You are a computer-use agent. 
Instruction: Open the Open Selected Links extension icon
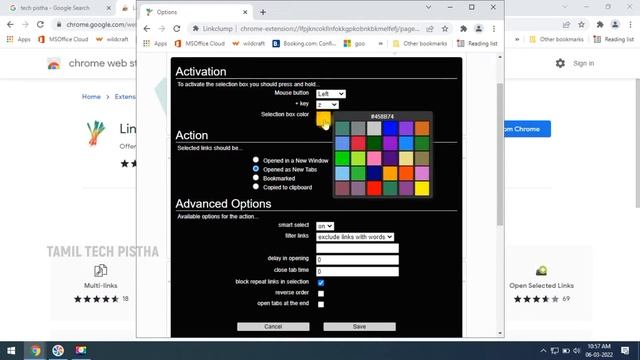pyautogui.click(x=541, y=270)
